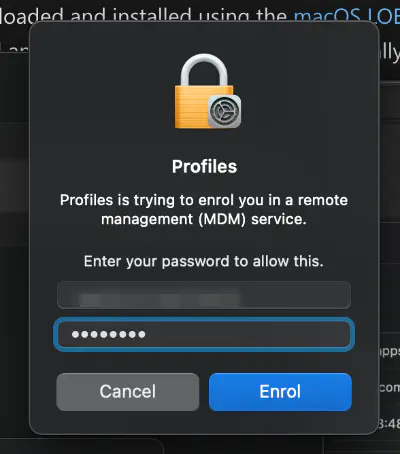This screenshot has height=454, width=400.
Task: Click the partial '3:48' time at right
Action: point(389,424)
